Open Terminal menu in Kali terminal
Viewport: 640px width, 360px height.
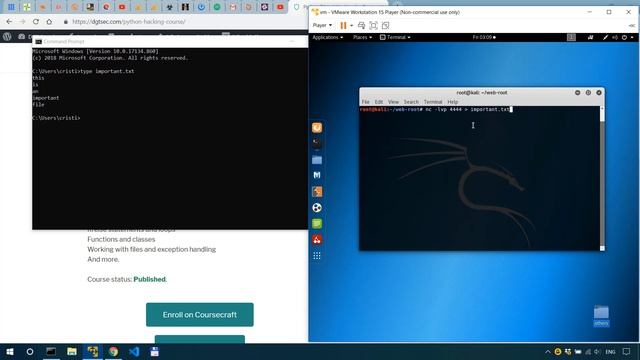(x=433, y=102)
